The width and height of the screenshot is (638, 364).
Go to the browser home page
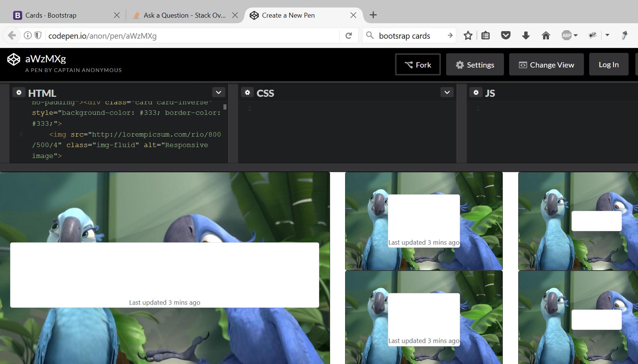(x=546, y=36)
